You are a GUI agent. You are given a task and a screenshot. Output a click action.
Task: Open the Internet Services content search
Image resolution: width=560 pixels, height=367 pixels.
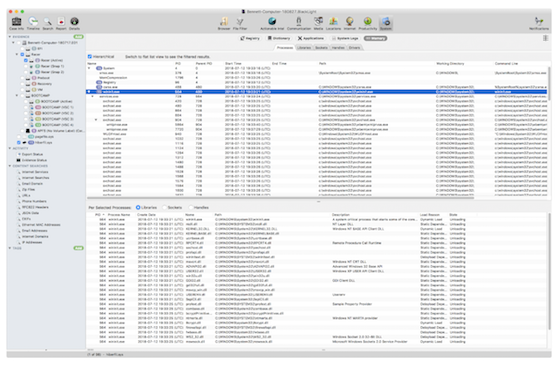click(35, 172)
